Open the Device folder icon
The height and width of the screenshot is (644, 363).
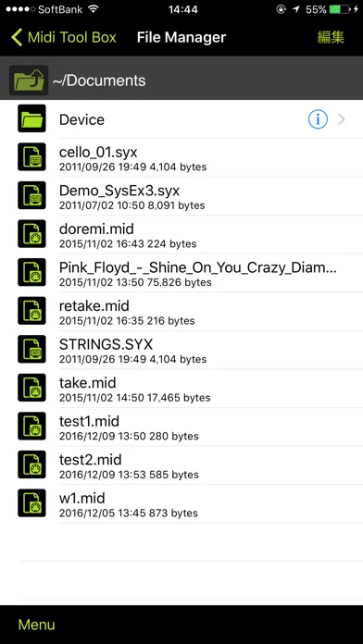(x=31, y=118)
